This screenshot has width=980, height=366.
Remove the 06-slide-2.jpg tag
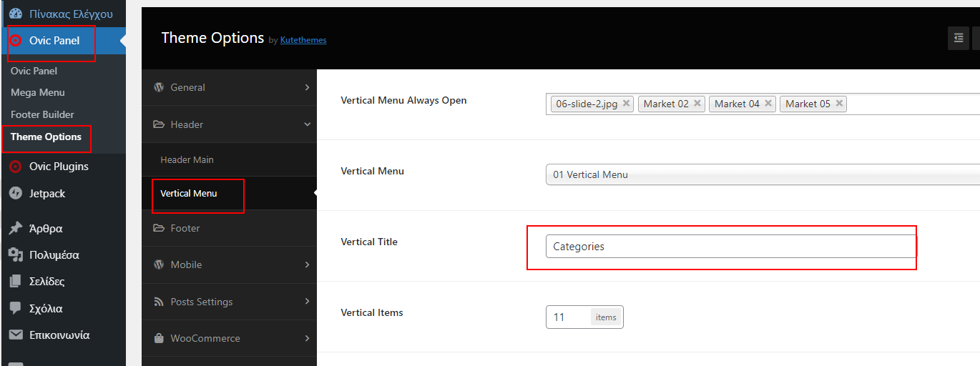tap(626, 104)
